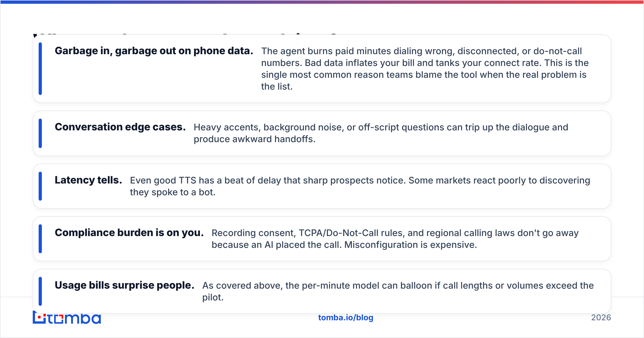Click the TCPA/Do-Not-Call rules description
Screen dimensions: 644x338
(395, 239)
